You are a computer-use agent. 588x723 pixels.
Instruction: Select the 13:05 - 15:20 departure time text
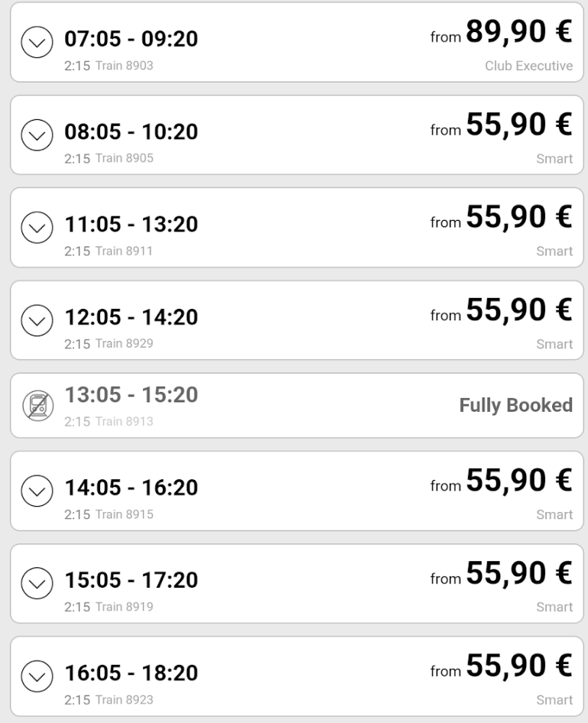[x=131, y=395]
